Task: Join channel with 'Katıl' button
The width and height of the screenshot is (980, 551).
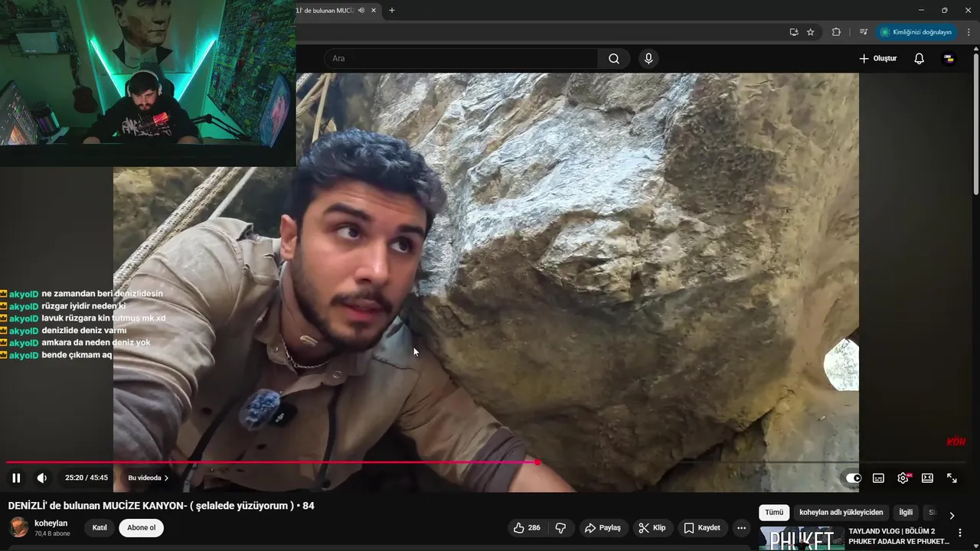Action: pos(100,527)
